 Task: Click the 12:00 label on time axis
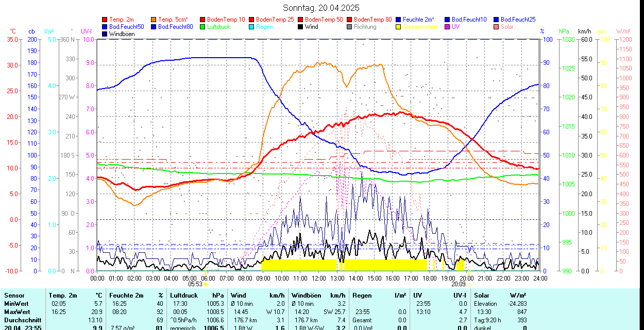[x=318, y=278]
